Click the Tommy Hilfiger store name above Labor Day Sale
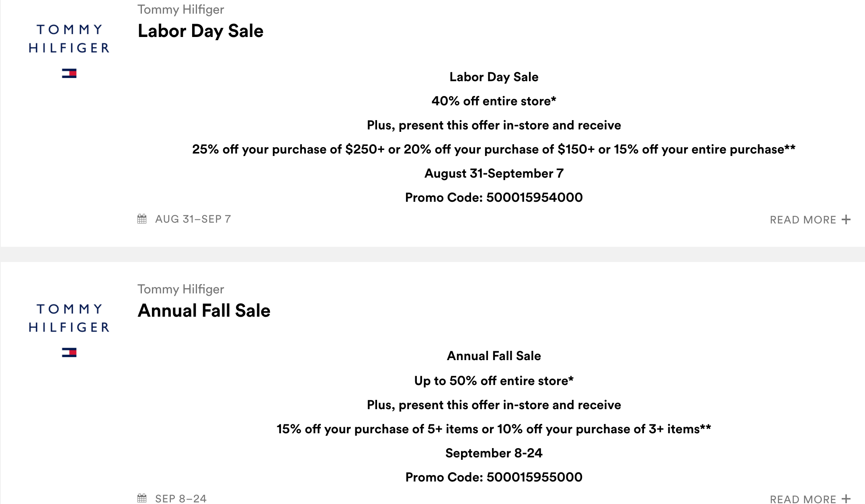 pyautogui.click(x=180, y=9)
